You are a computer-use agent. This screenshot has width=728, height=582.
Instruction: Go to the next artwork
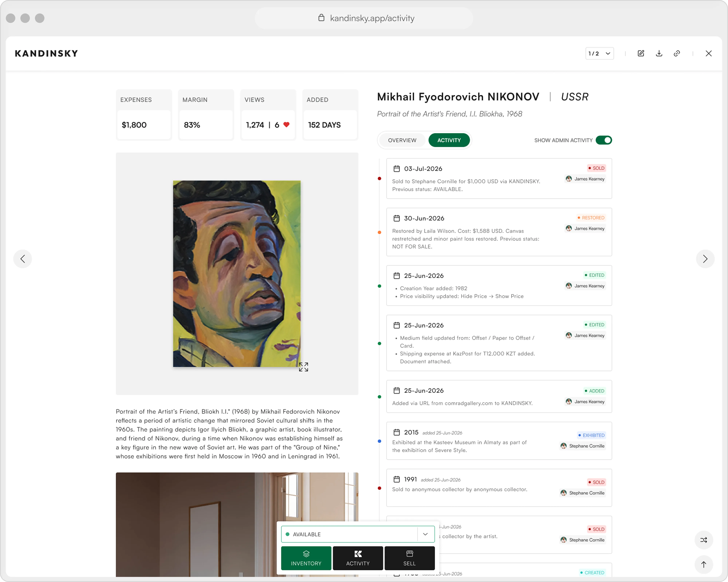(x=705, y=259)
